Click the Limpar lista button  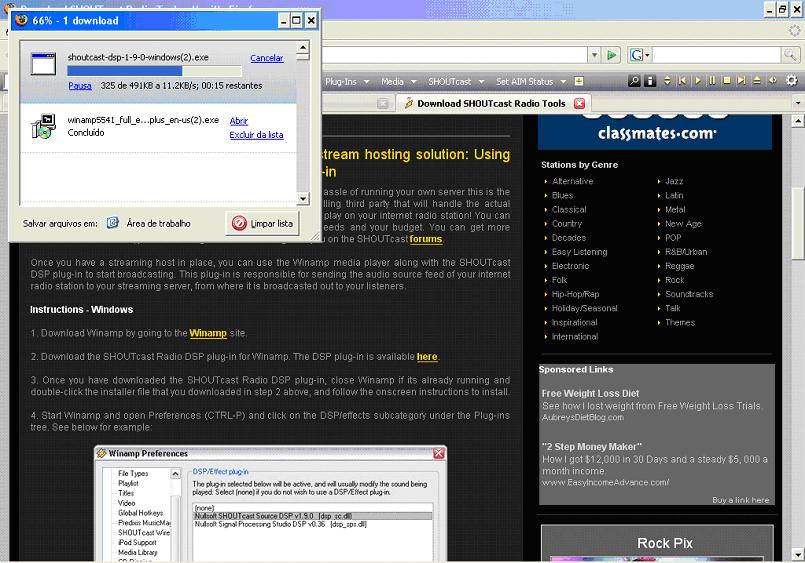coord(262,223)
